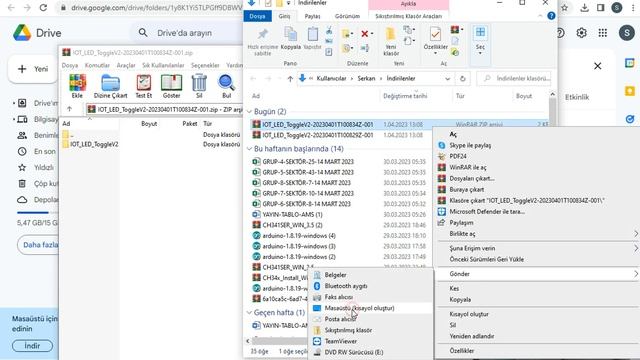Click the İndir button in Drive banner
Image resolution: width=640 pixels, height=360 pixels.
click(32, 346)
